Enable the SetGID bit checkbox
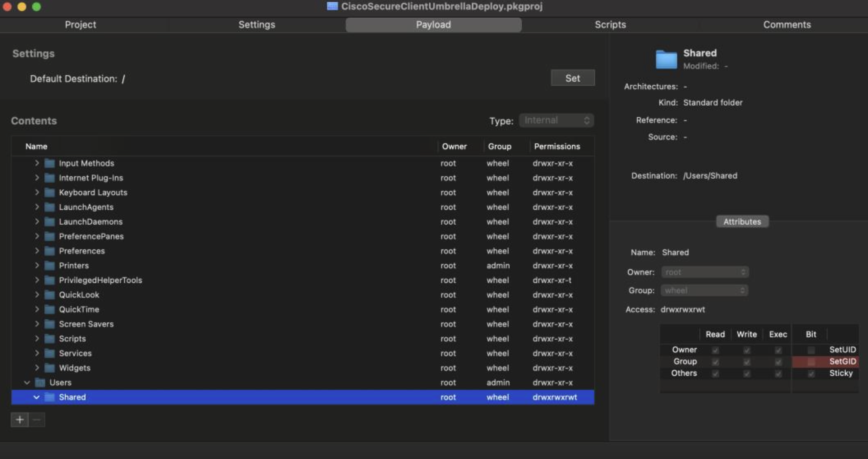 (x=811, y=362)
